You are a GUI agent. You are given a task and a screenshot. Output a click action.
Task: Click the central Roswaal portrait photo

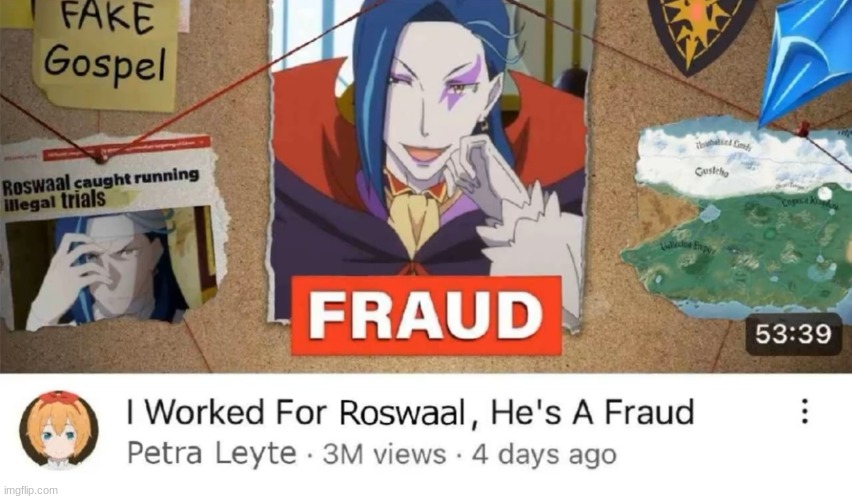[x=428, y=158]
